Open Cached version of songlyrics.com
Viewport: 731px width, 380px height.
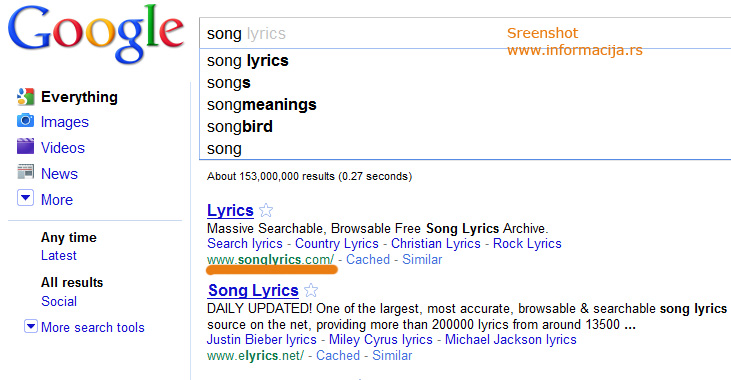368,259
